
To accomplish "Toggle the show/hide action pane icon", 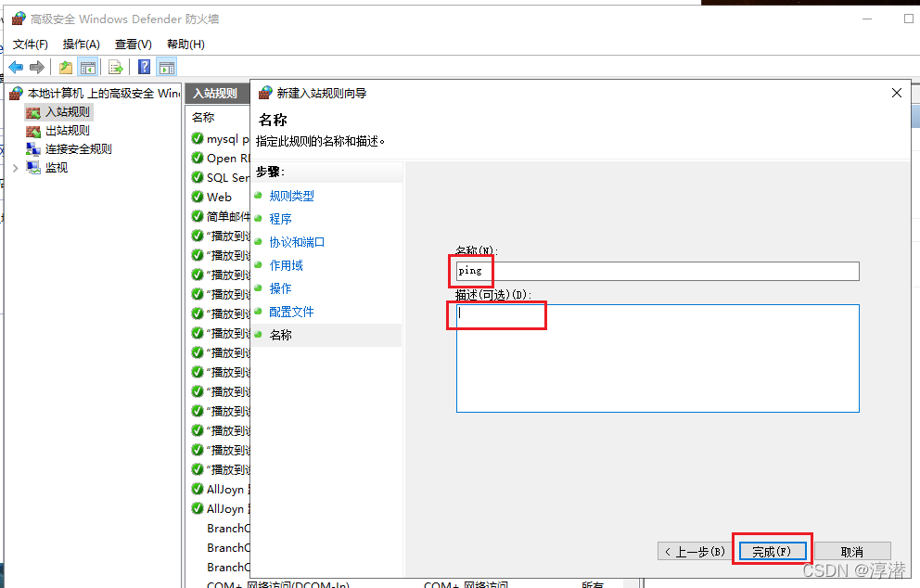I will [x=167, y=68].
